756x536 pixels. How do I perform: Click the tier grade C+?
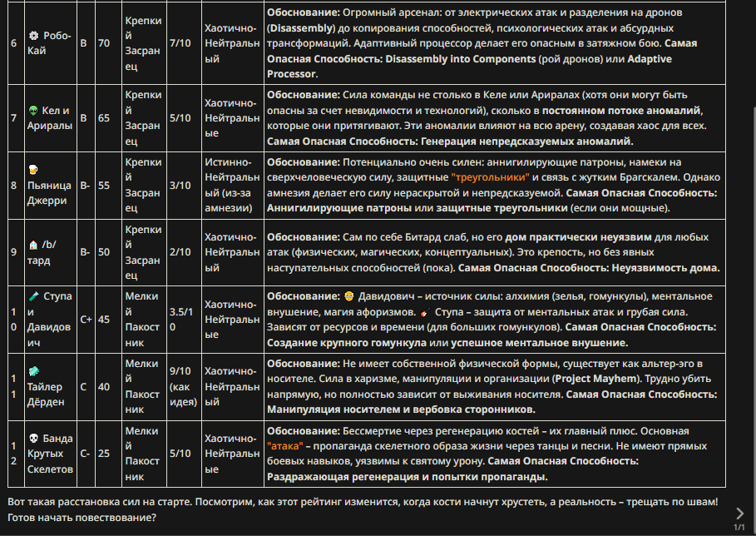[86, 320]
